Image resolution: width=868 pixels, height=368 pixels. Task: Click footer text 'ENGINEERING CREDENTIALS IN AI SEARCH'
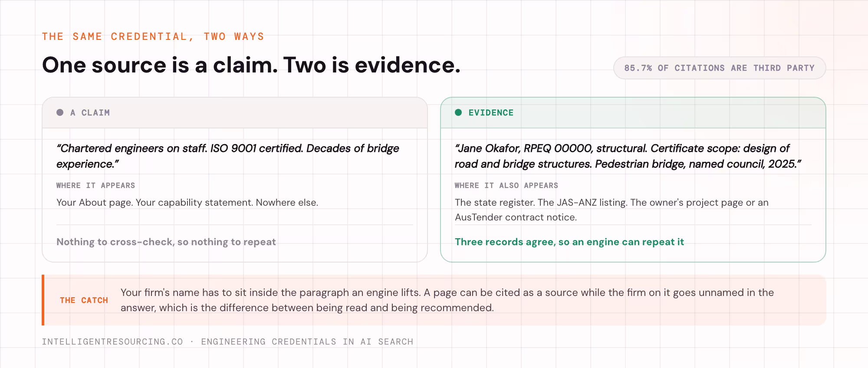pyautogui.click(x=307, y=342)
